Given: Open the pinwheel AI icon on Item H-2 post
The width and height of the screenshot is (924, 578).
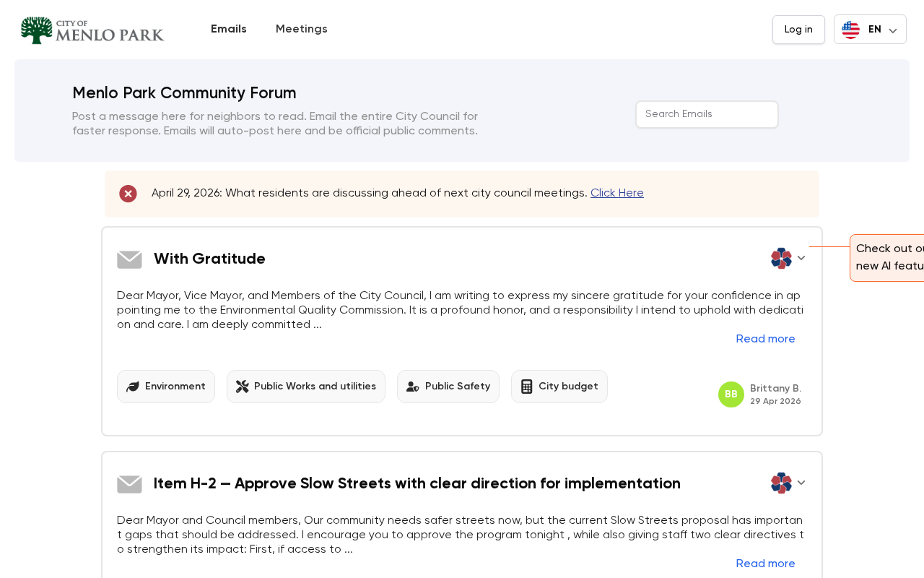Looking at the screenshot, I should tap(781, 483).
